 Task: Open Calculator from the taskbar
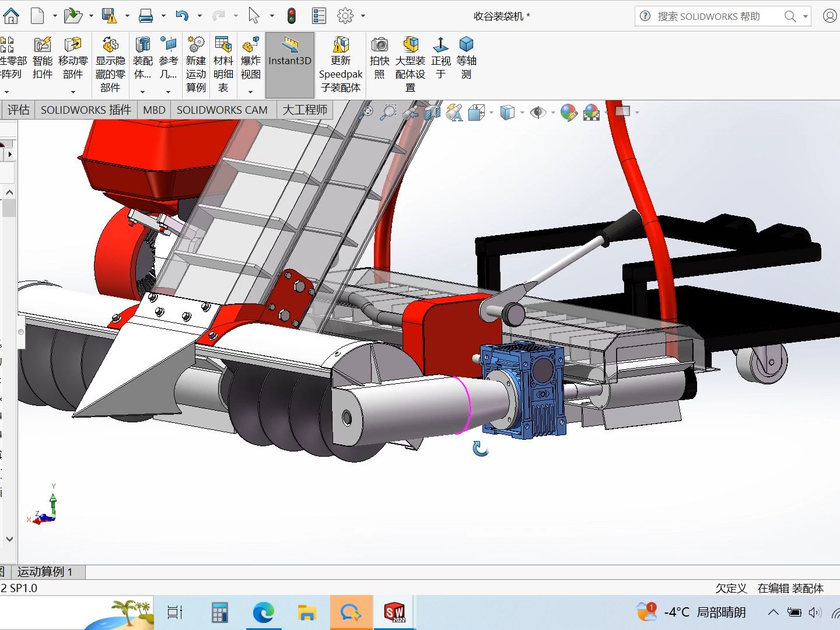tap(219, 612)
